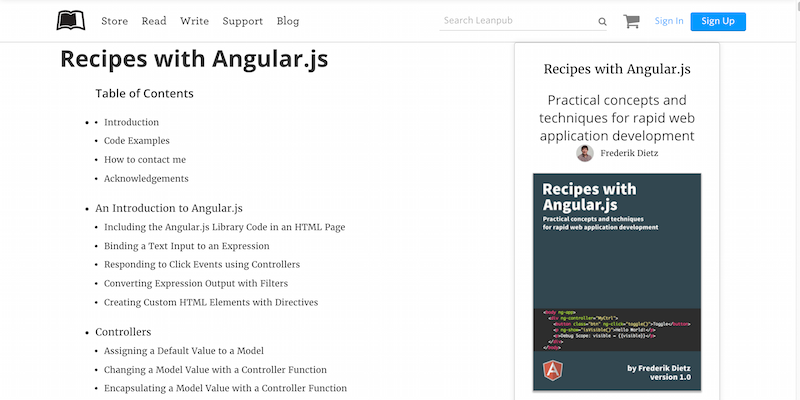Click the search magnifier icon
Image resolution: width=800 pixels, height=400 pixels.
602,21
